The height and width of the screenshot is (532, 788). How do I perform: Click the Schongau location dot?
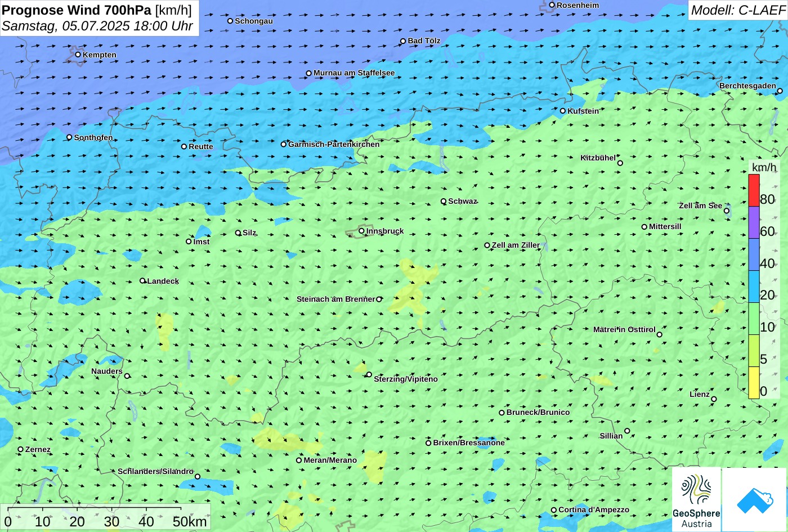[230, 21]
